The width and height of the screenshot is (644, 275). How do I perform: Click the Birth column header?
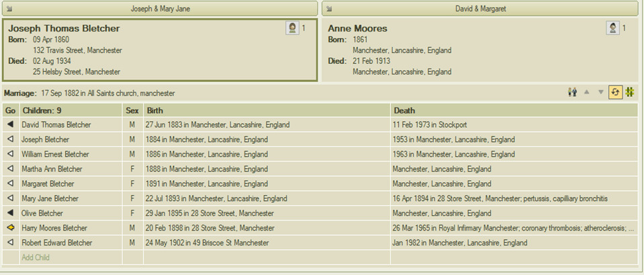point(266,110)
